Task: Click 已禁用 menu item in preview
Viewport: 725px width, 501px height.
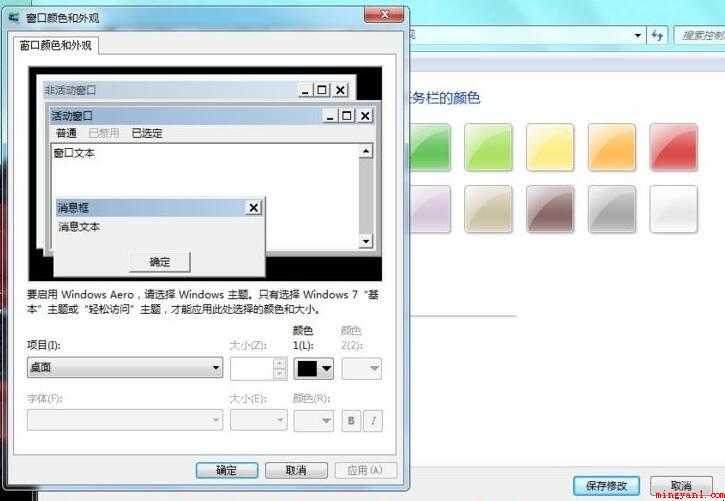Action: 104,134
